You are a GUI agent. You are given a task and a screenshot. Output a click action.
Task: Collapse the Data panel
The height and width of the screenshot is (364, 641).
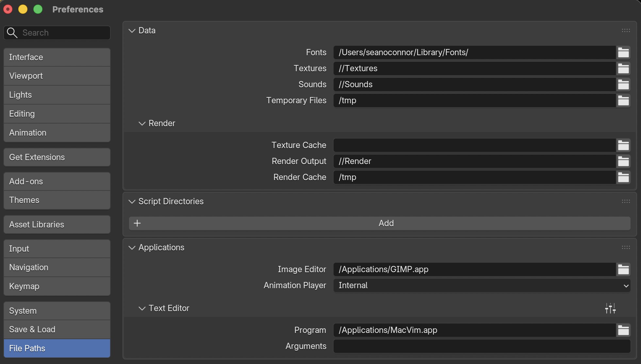132,31
